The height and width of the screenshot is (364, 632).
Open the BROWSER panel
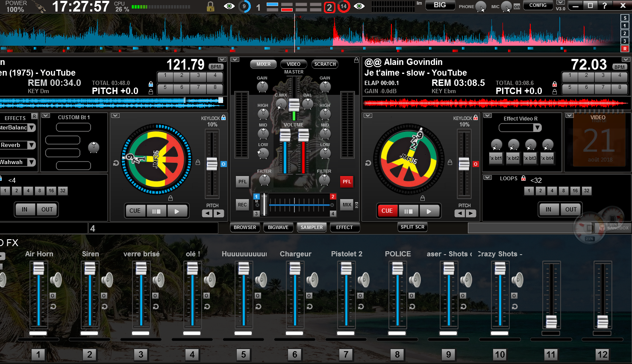click(x=245, y=227)
